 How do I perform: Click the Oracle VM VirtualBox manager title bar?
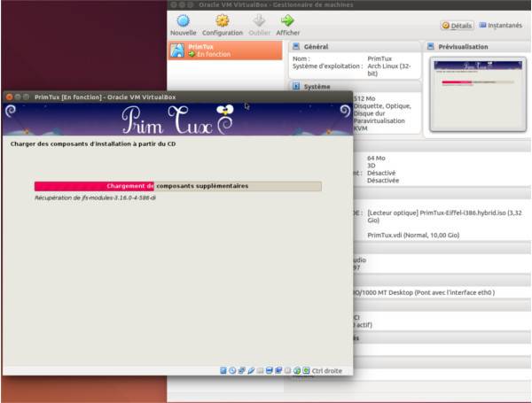coord(349,4)
